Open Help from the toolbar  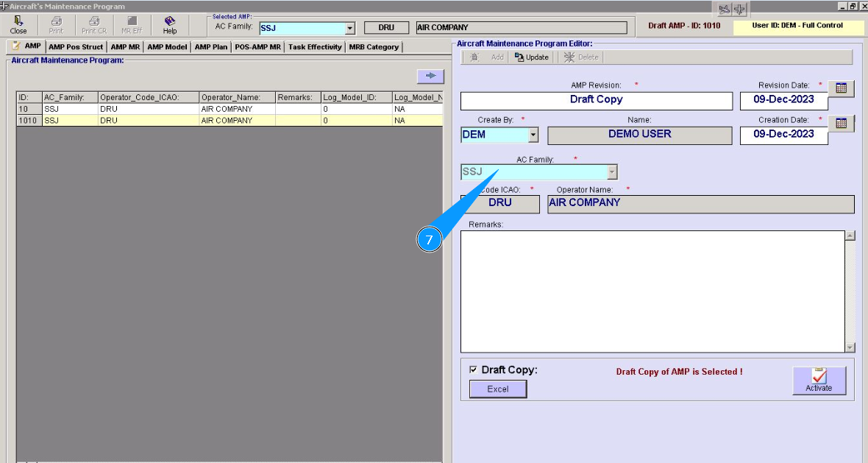point(170,25)
